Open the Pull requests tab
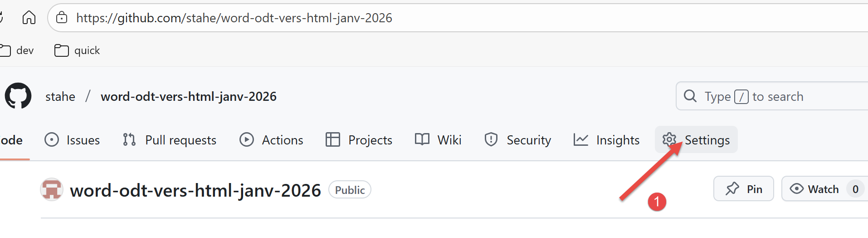The image size is (868, 238). coord(170,140)
